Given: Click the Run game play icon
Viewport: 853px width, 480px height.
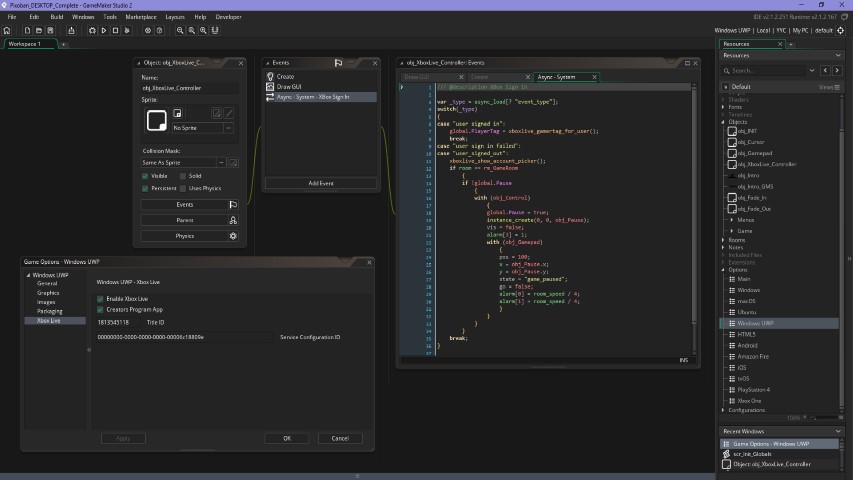Looking at the screenshot, I should pos(104,31).
